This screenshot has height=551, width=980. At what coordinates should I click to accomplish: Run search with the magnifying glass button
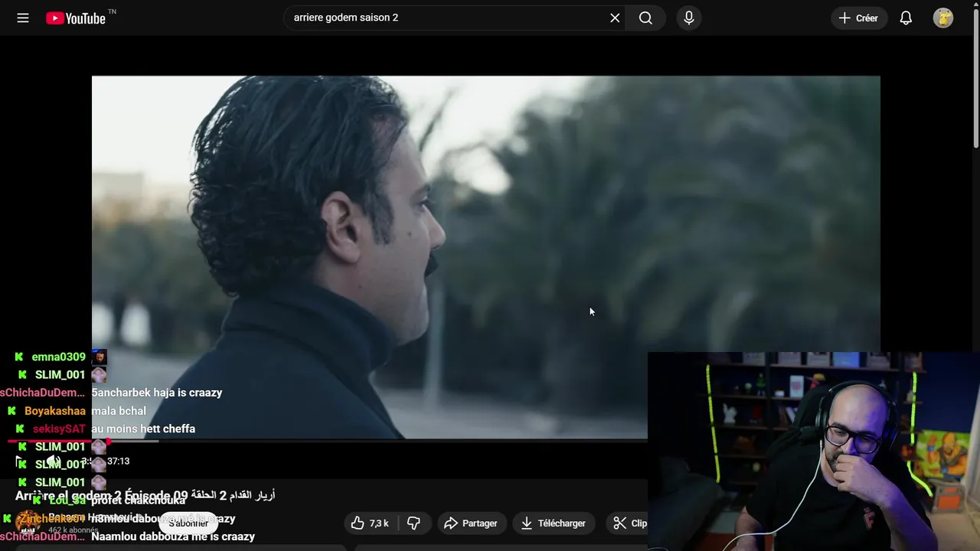tap(645, 18)
